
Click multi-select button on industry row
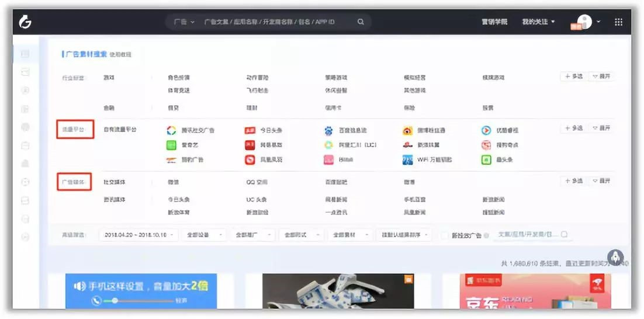[574, 77]
